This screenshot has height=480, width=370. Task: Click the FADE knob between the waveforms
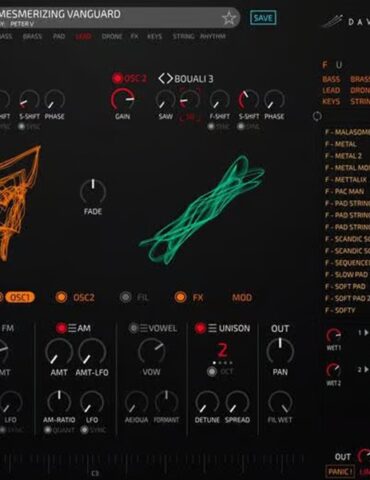[93, 191]
